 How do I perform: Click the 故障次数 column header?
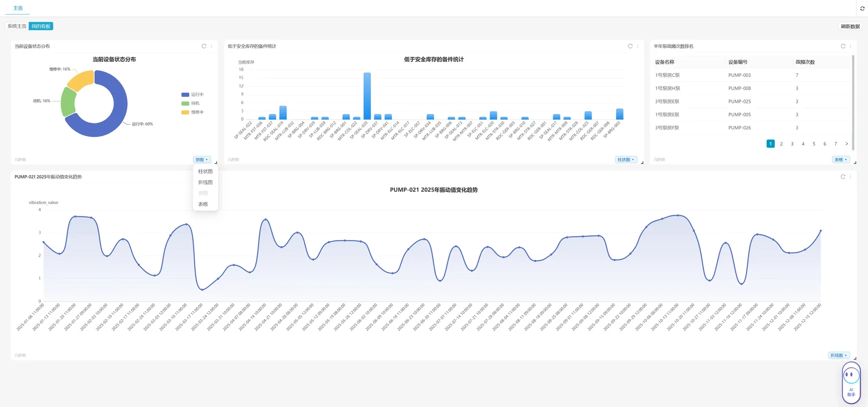point(805,62)
